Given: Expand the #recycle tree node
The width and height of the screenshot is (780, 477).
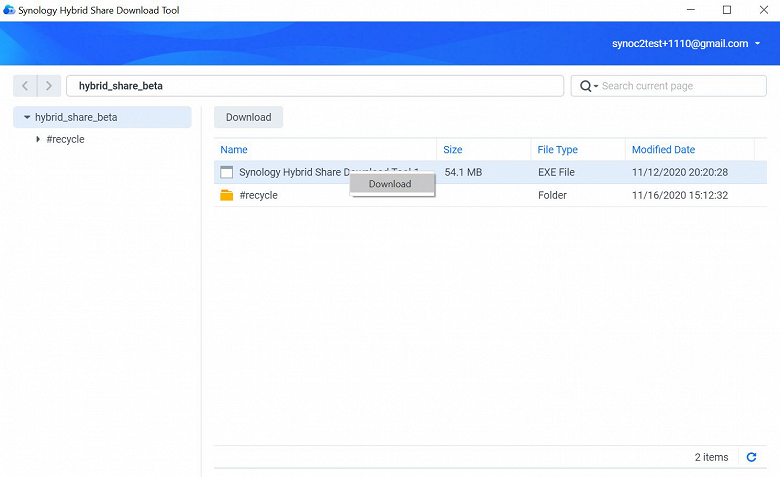Looking at the screenshot, I should coord(38,139).
